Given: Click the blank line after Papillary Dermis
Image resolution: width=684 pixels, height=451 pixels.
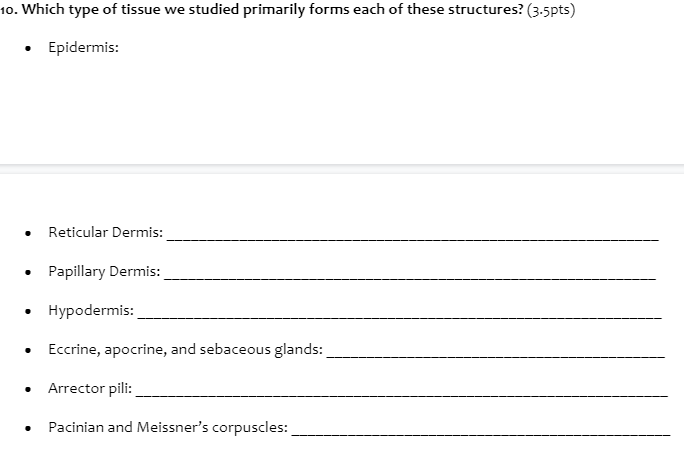Looking at the screenshot, I should pos(410,277).
